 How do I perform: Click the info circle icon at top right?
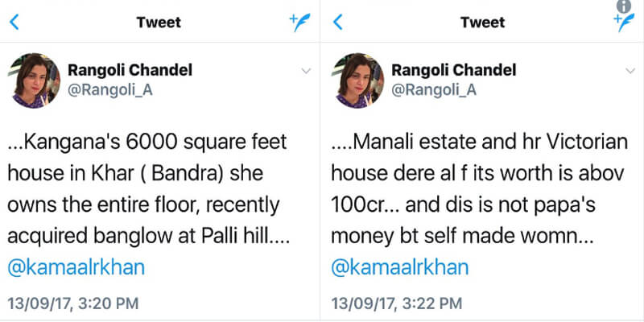[622, 6]
